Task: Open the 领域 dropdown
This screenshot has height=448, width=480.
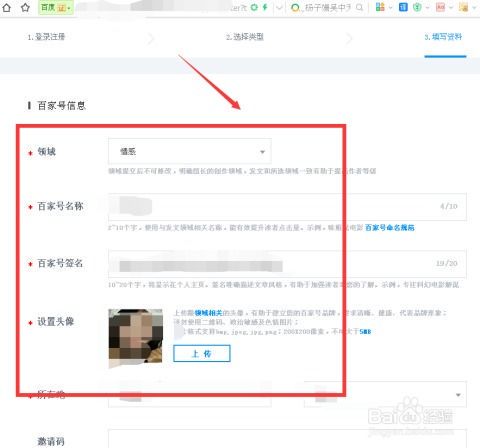Action: click(x=190, y=151)
